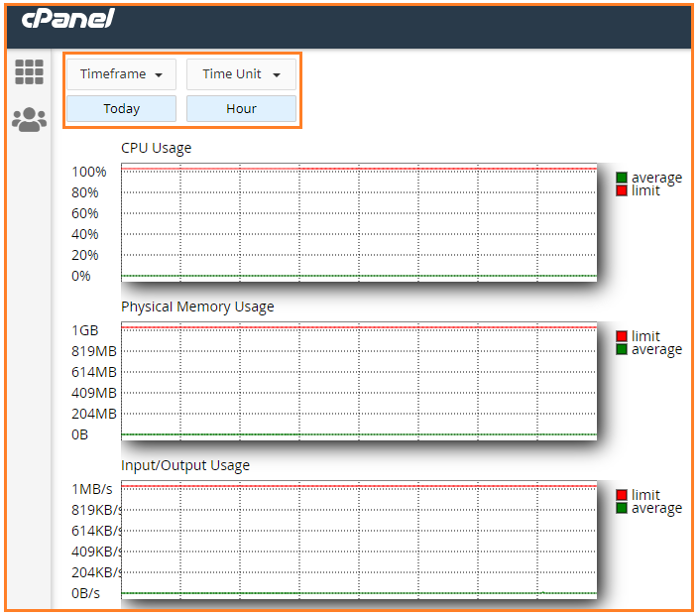Click the Input/Output Usage chart title
This screenshot has width=700, height=615.
pos(185,465)
